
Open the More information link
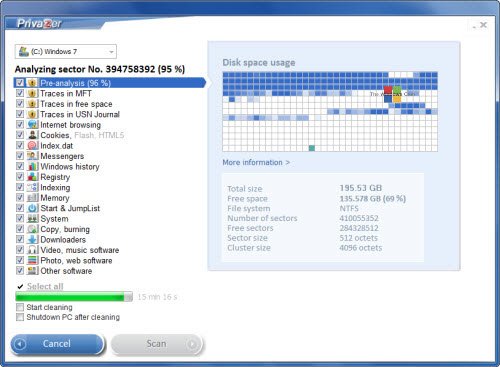coord(256,162)
